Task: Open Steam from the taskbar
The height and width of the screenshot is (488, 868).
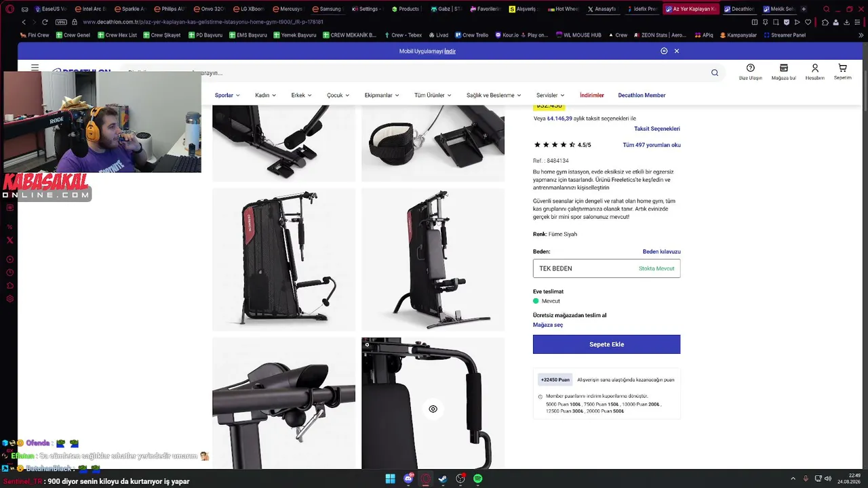Action: 443,479
